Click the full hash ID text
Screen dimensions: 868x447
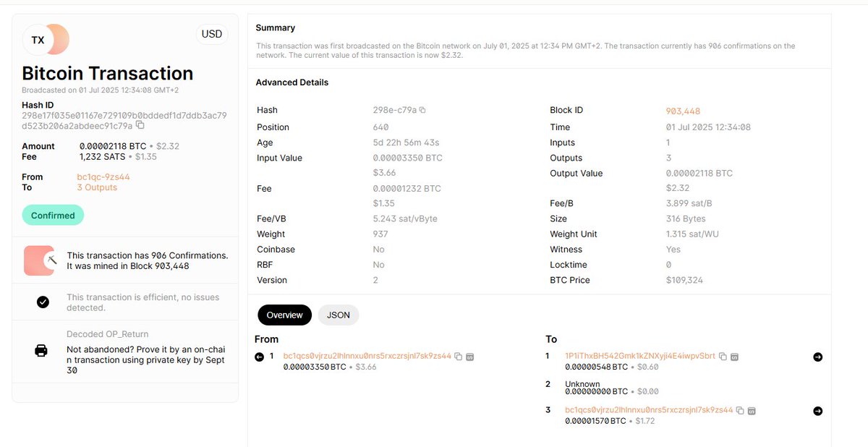(x=124, y=120)
